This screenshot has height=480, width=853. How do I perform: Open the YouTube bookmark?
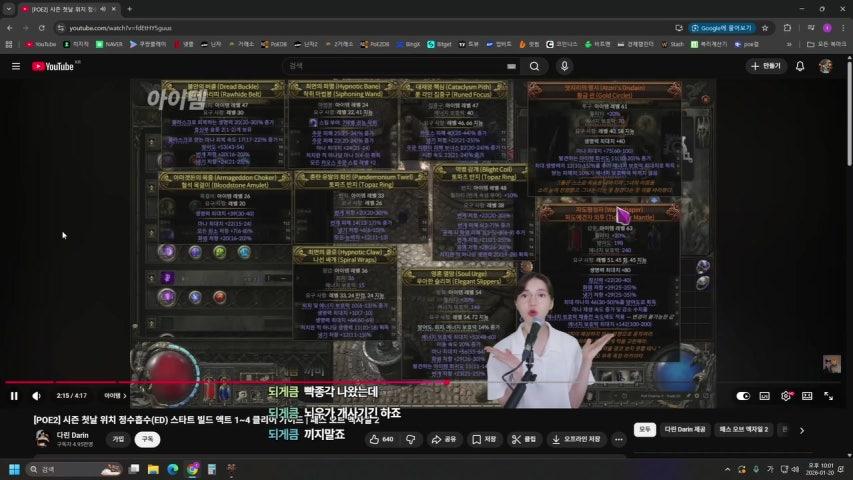[41, 44]
